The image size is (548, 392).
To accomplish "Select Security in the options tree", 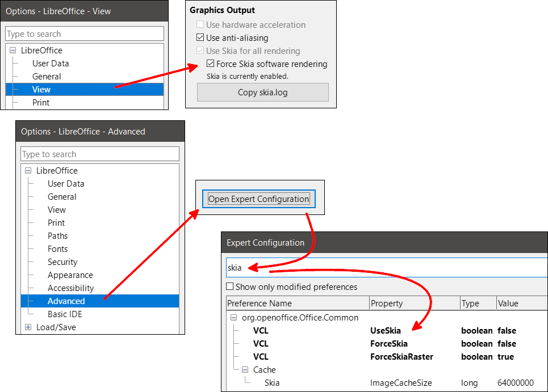I will (62, 262).
